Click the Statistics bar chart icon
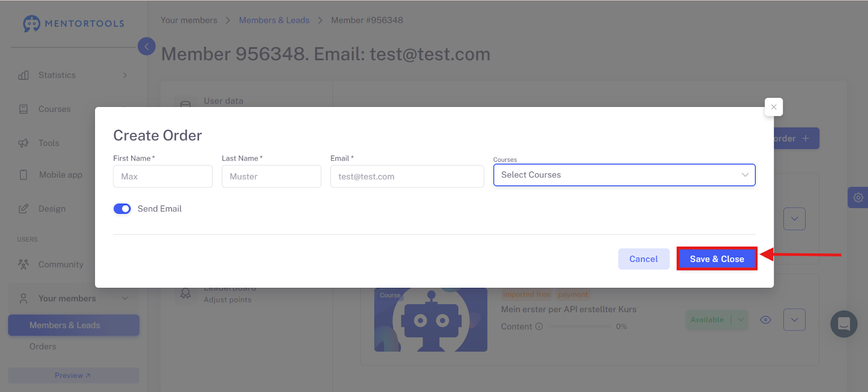The image size is (868, 392). click(23, 75)
